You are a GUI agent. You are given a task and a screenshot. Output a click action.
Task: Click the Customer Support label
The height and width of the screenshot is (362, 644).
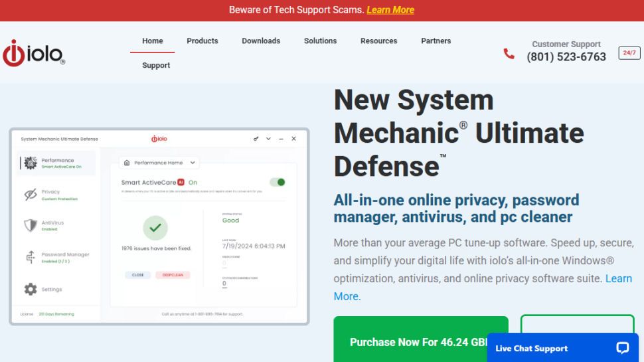[x=566, y=44]
